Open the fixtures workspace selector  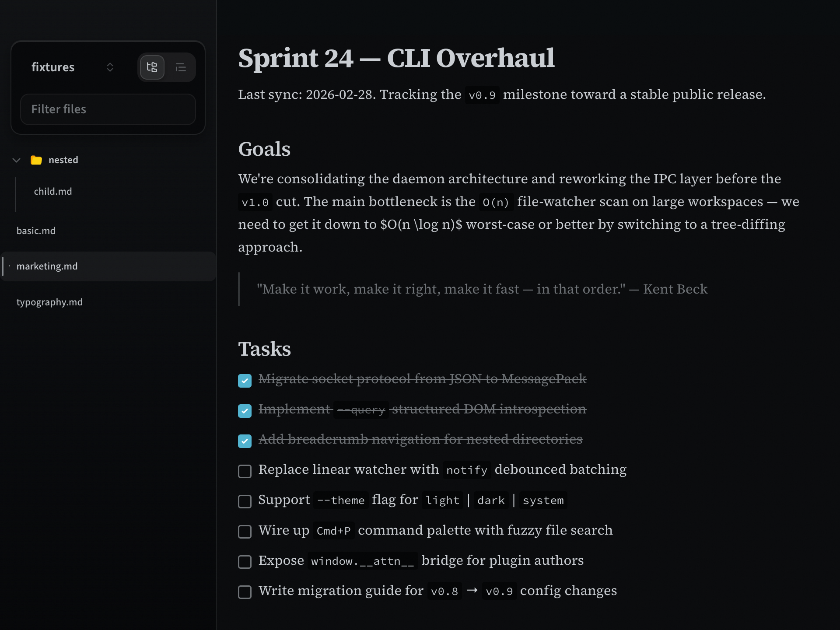tap(53, 67)
